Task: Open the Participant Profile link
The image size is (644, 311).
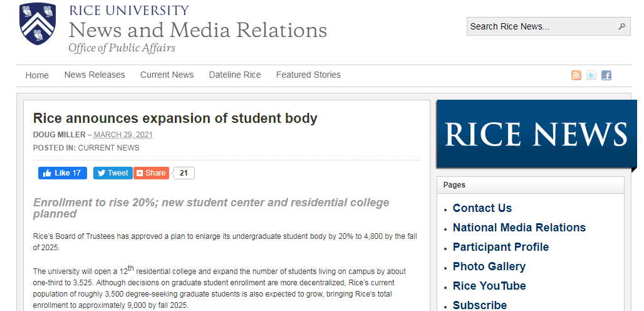Action: pos(501,247)
